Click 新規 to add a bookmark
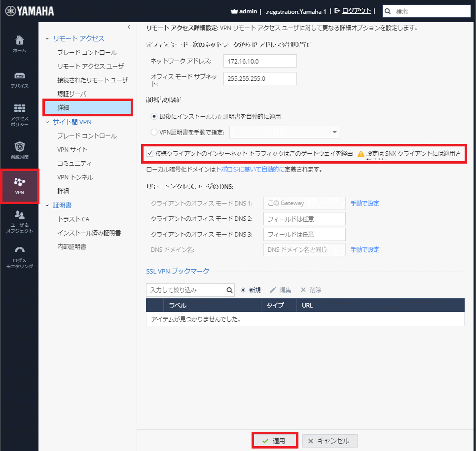 (x=251, y=290)
